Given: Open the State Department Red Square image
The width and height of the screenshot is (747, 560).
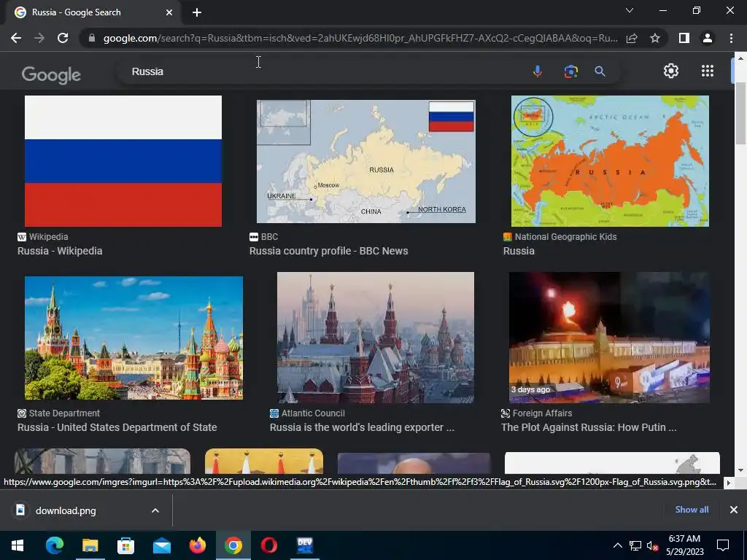Looking at the screenshot, I should (134, 338).
